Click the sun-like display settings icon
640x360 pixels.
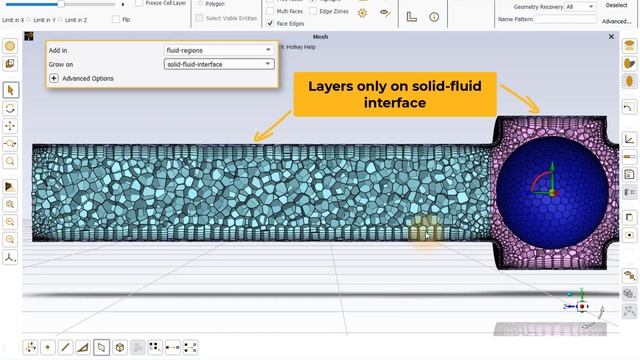pyautogui.click(x=362, y=13)
